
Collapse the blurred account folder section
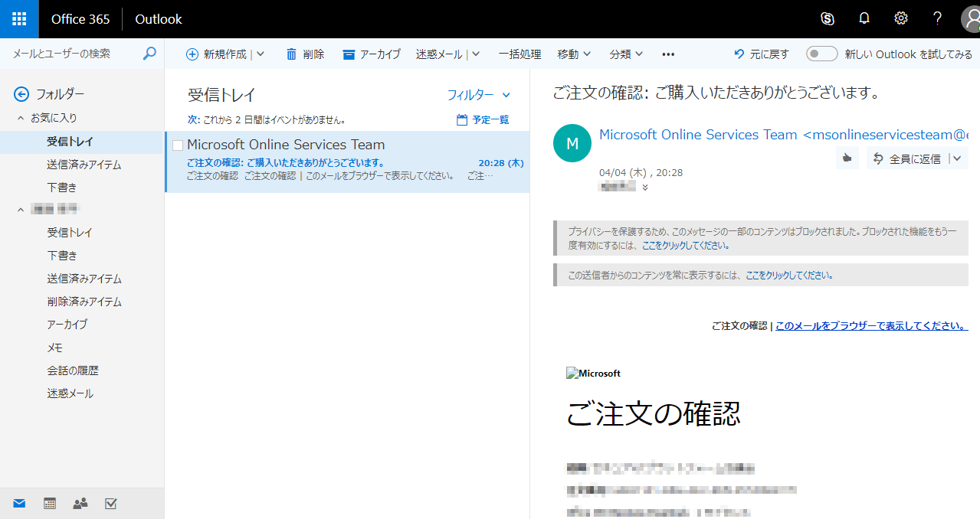click(21, 210)
